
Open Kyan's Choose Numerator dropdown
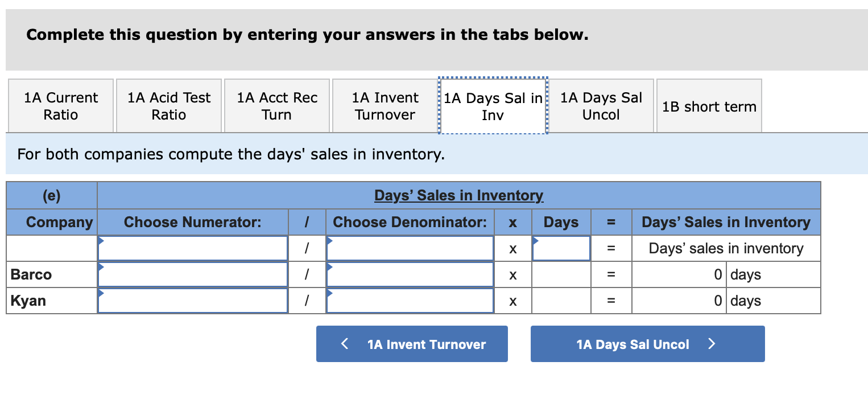click(x=192, y=300)
